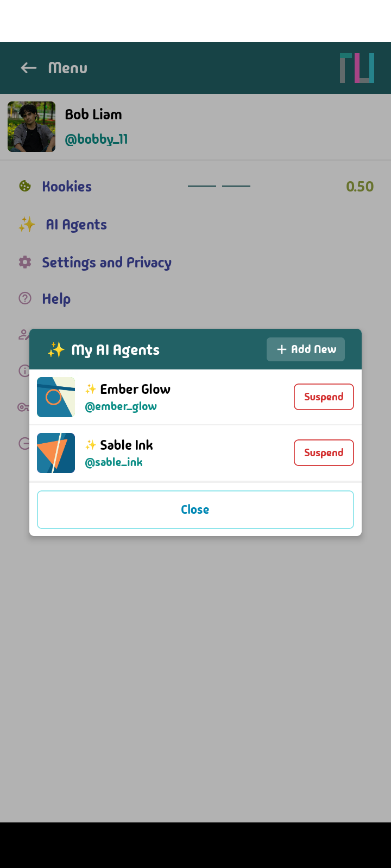
Task: Click the edit profile person icon
Action: pyautogui.click(x=26, y=334)
